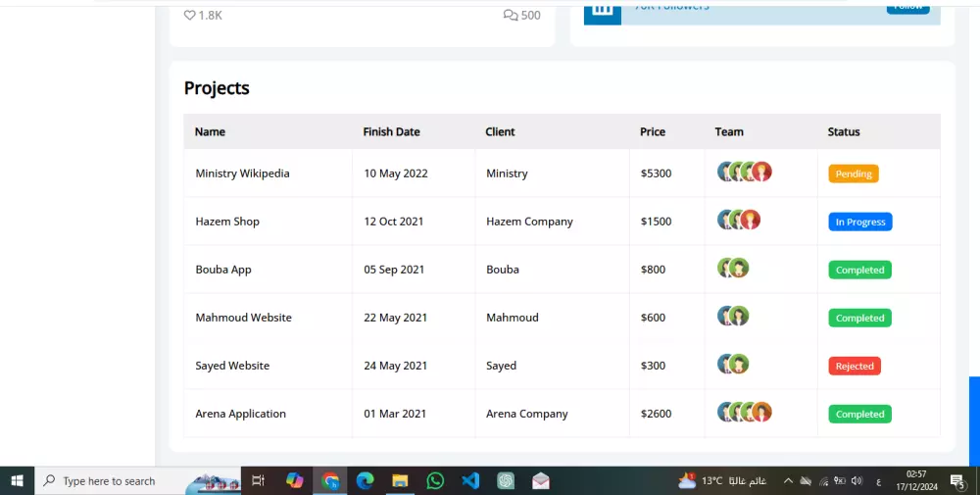The width and height of the screenshot is (980, 495).
Task: Click the Rejected status badge
Action: 855,366
